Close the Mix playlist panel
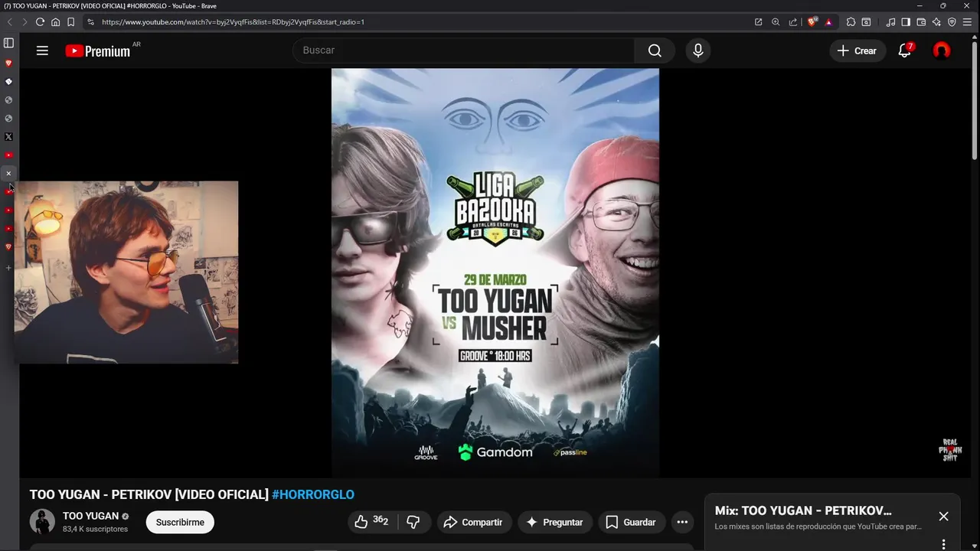 943,517
